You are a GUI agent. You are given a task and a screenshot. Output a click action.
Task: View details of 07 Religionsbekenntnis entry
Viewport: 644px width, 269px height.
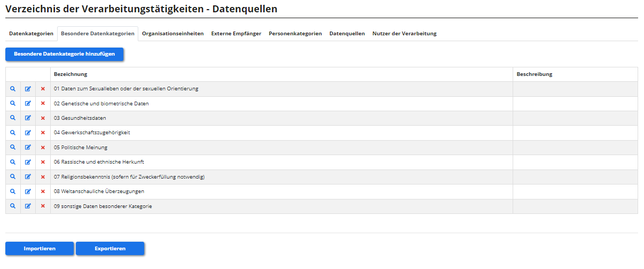[13, 176]
